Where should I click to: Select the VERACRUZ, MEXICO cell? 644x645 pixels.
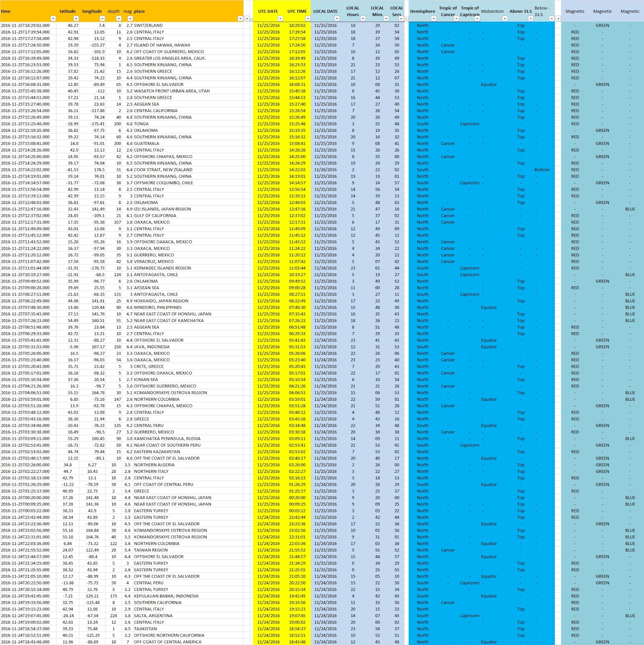click(x=188, y=262)
